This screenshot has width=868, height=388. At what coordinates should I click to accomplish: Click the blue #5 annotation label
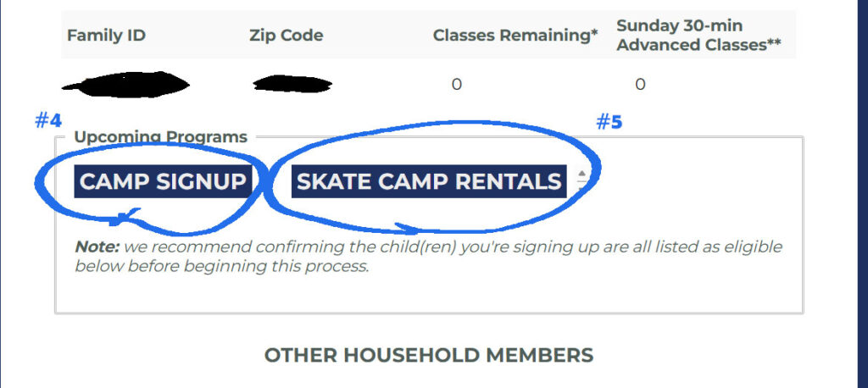[609, 122]
